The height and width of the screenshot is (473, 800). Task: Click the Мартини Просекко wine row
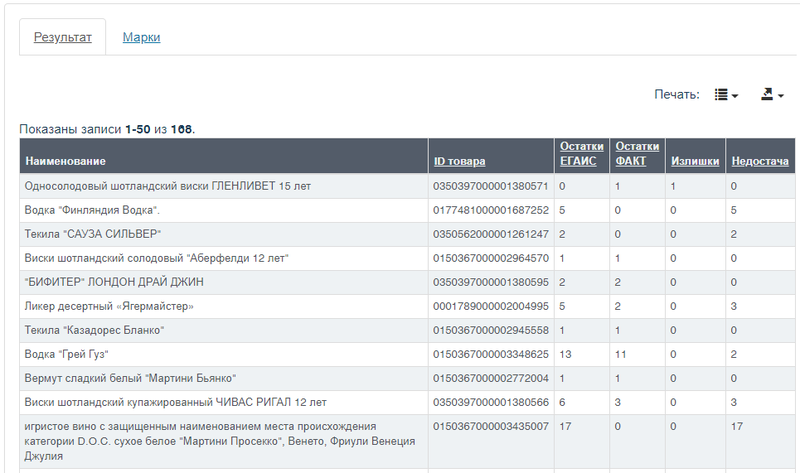click(x=407, y=441)
